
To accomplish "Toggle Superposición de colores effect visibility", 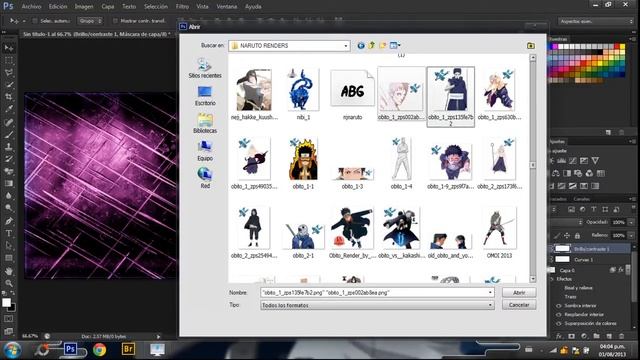I will click(x=559, y=324).
